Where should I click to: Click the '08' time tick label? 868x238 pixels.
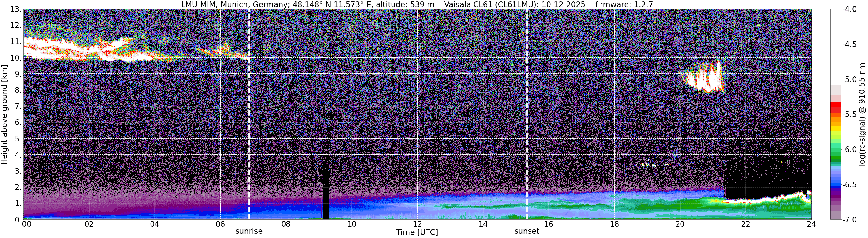coord(286,224)
